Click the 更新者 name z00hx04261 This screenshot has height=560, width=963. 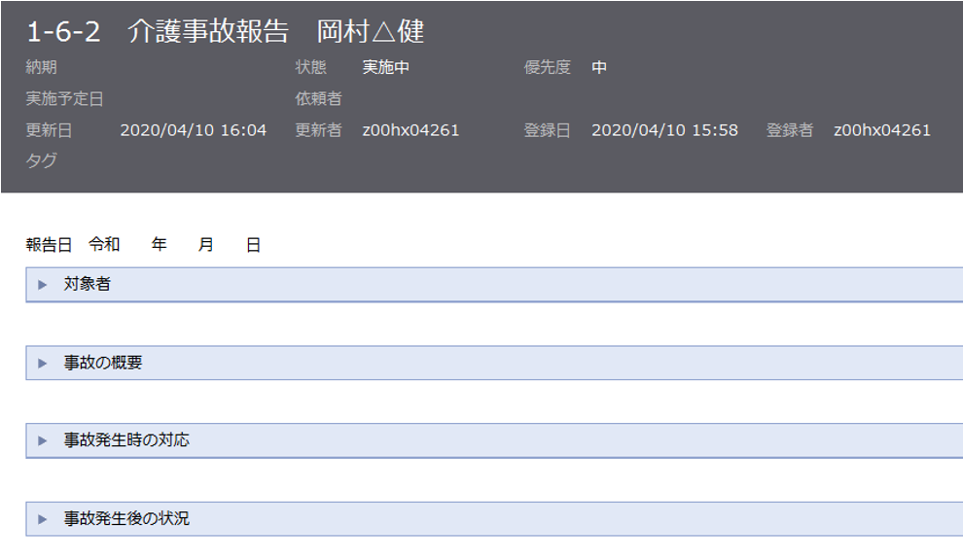(410, 130)
